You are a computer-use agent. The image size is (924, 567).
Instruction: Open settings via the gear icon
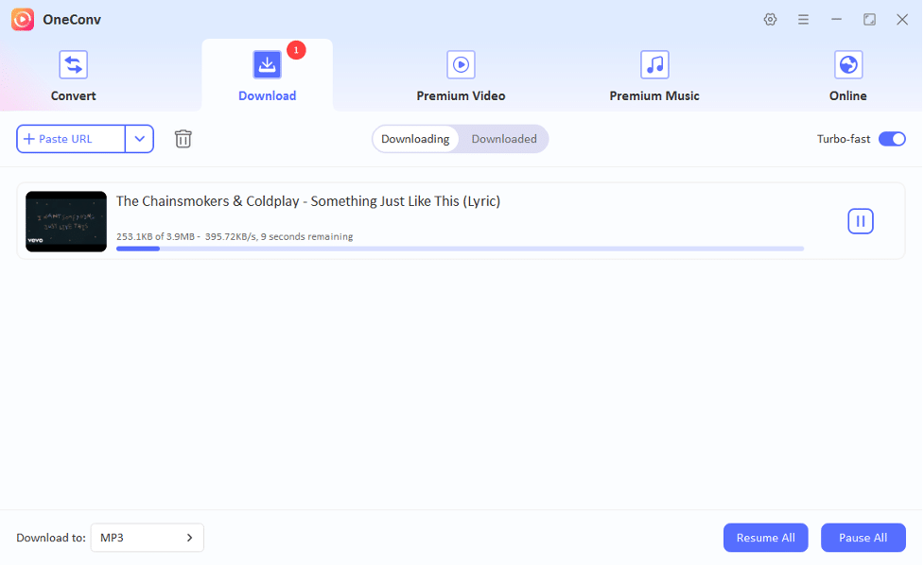point(770,19)
